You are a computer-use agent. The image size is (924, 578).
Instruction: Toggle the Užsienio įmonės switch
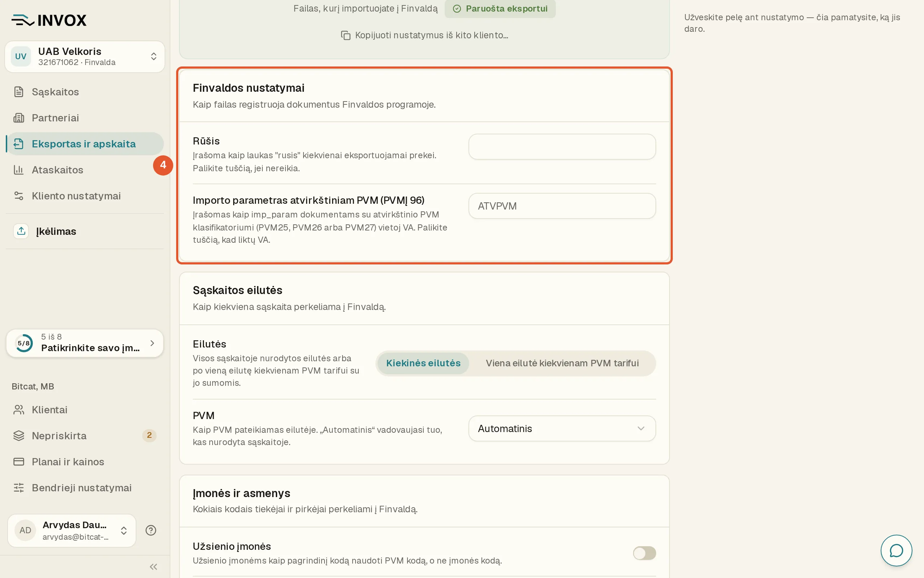(x=644, y=553)
